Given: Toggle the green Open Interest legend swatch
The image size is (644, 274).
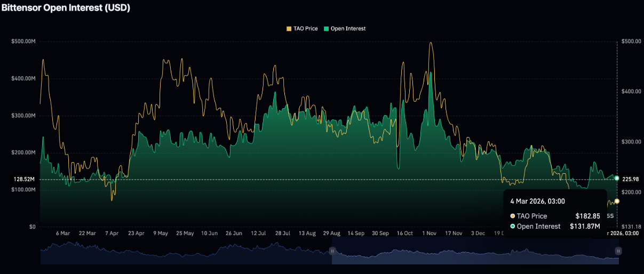Looking at the screenshot, I should pyautogui.click(x=326, y=29).
